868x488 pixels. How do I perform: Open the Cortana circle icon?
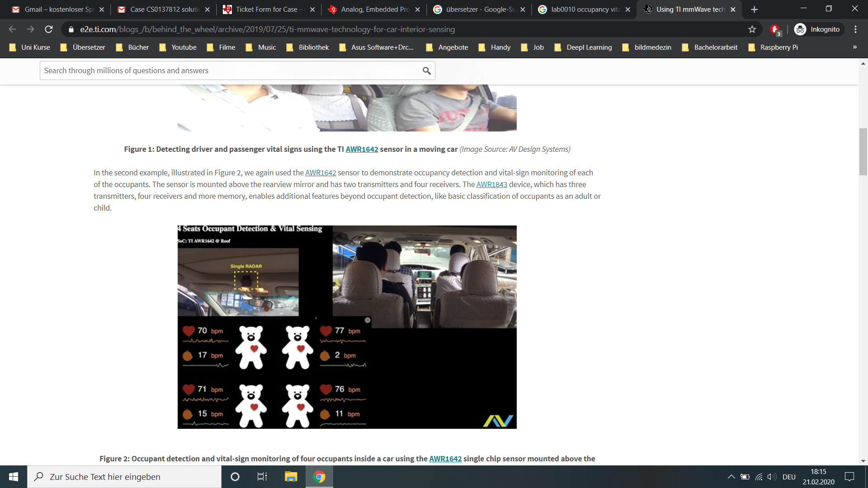[x=235, y=477]
